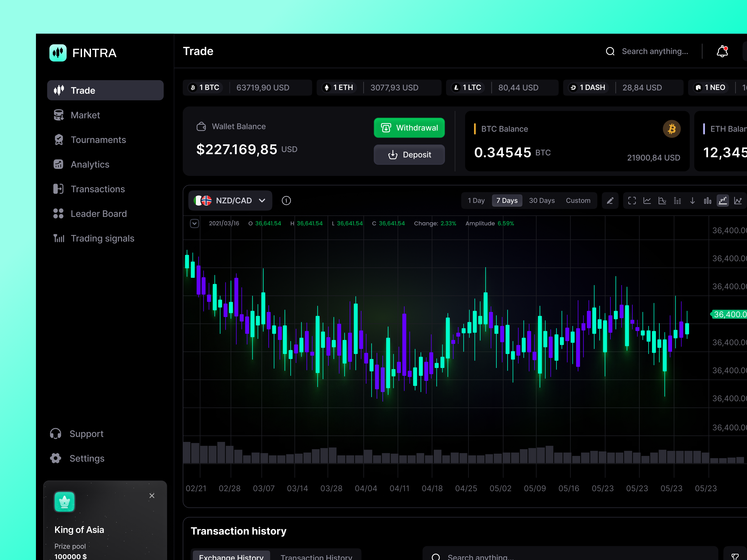Select the candlestick chart type

click(x=723, y=200)
